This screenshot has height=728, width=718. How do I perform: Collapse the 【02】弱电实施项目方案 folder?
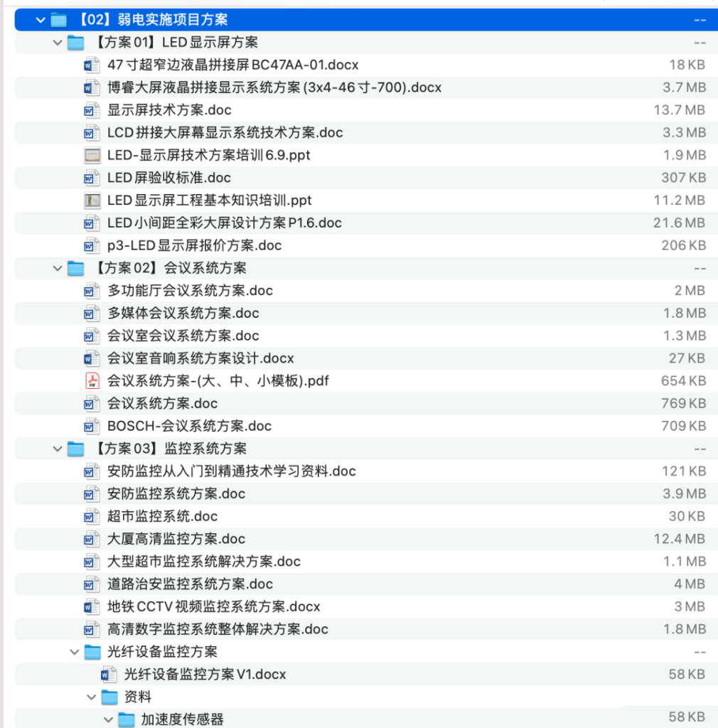point(41,19)
